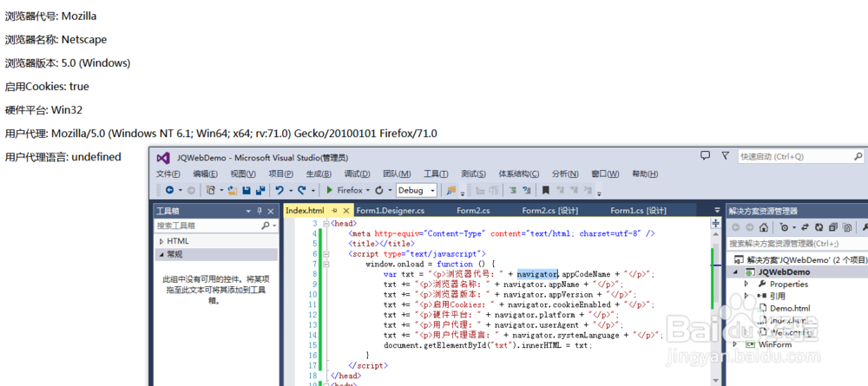
Task: Undo the last edit using the toolbar arrow
Action: (279, 190)
